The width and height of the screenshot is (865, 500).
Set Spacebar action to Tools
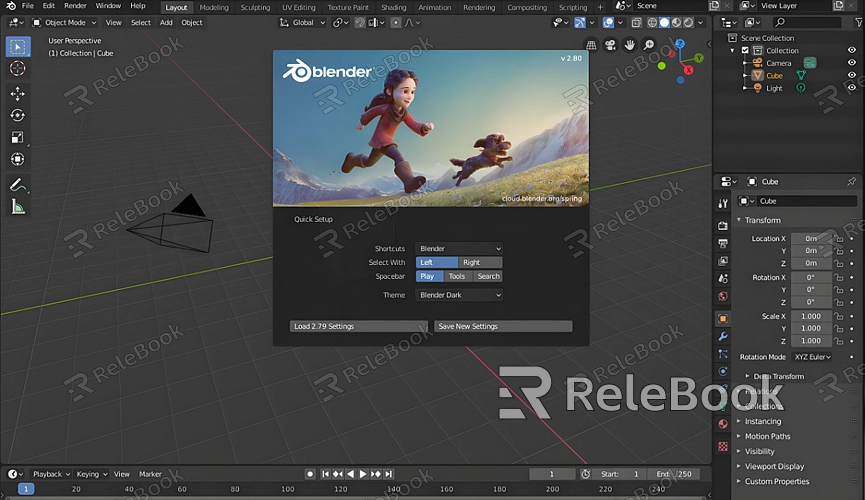click(457, 276)
